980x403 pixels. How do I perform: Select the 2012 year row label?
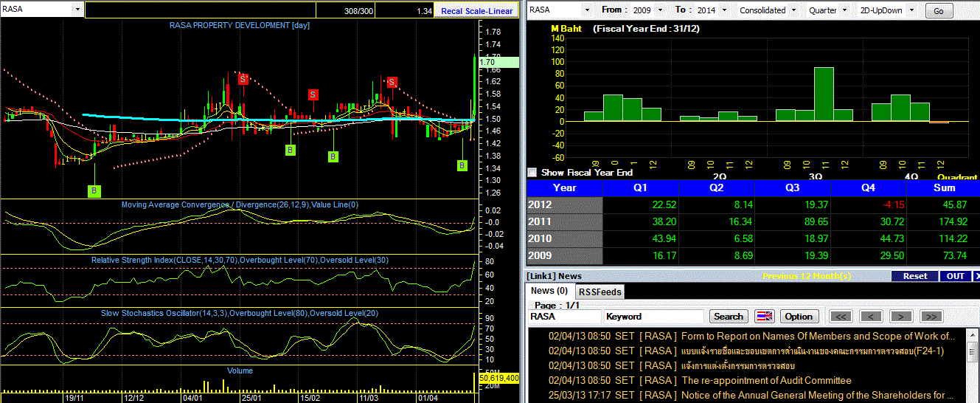(565, 204)
